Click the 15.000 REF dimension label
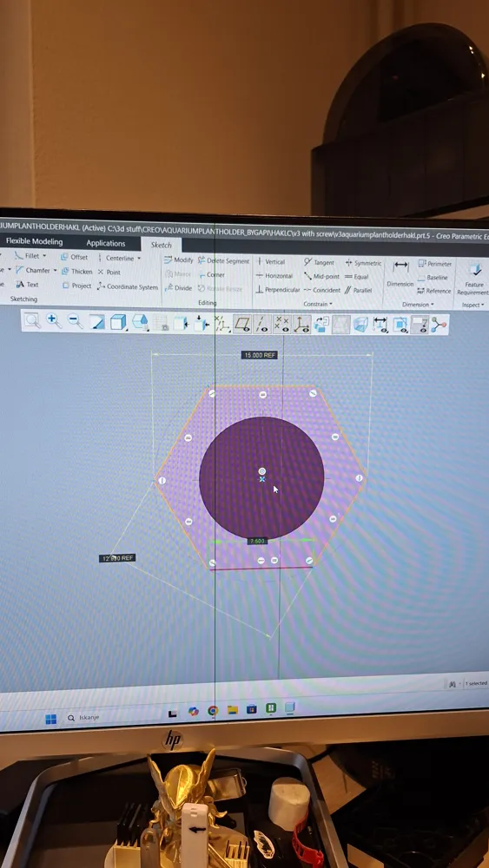Screen dimensions: 489x868 259,355
